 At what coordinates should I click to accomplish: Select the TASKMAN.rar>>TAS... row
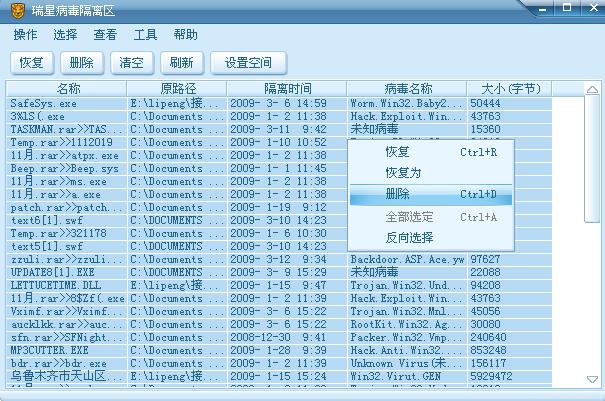279,129
